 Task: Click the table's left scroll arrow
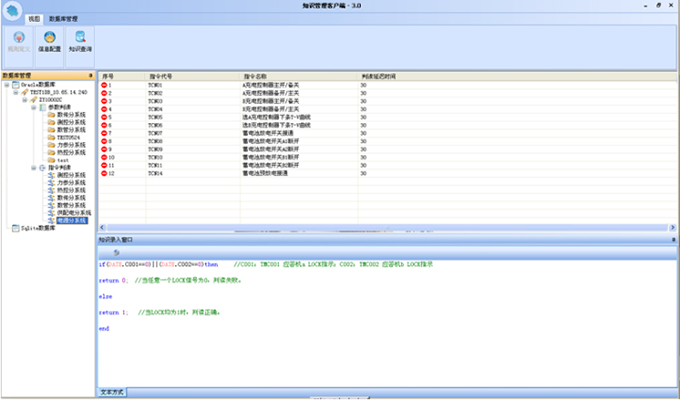[102, 227]
